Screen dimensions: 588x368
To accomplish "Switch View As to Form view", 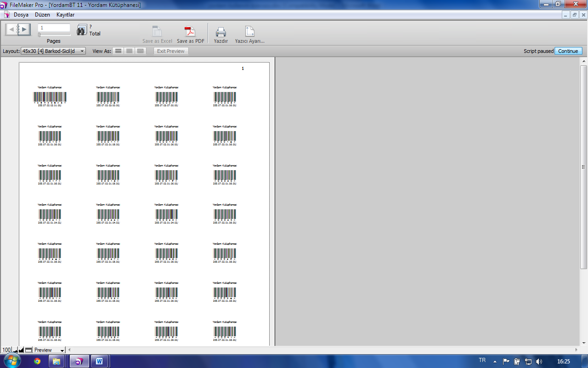I will 119,51.
